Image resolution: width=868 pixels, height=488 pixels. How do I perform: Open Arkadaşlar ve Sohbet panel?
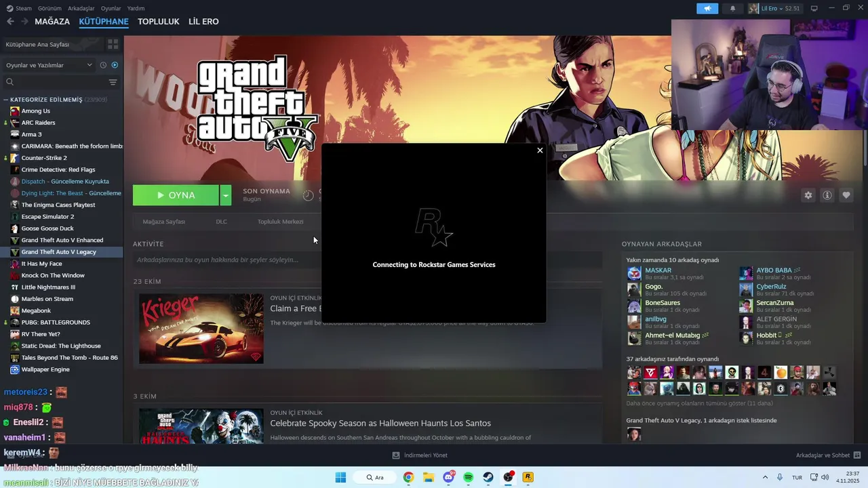tap(828, 455)
